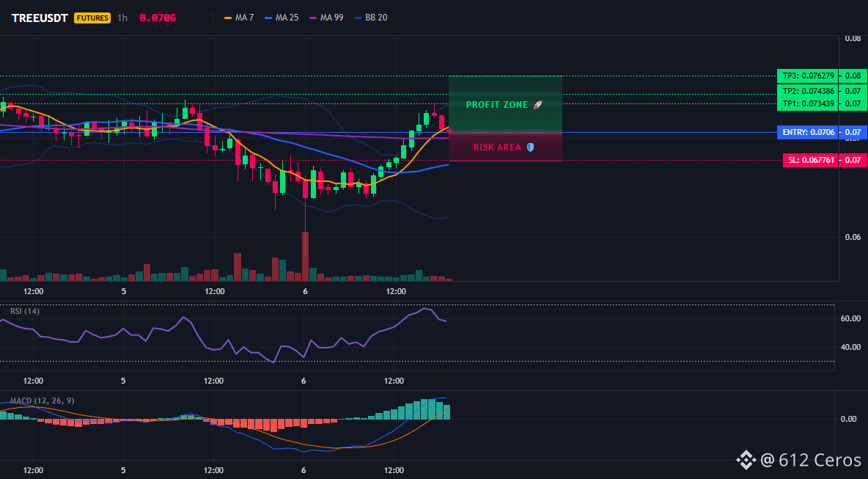This screenshot has height=479, width=868.
Task: Toggle the MA 7 legend entry
Action: point(239,18)
